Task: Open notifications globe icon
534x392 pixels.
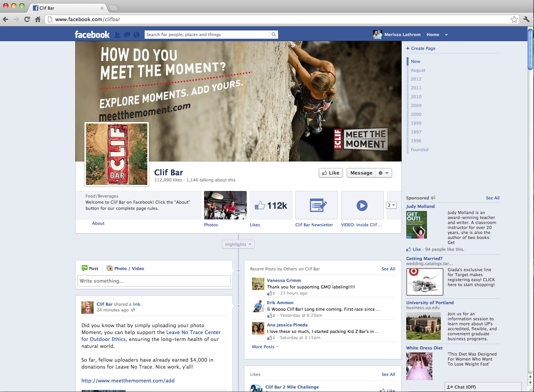Action: click(x=137, y=35)
